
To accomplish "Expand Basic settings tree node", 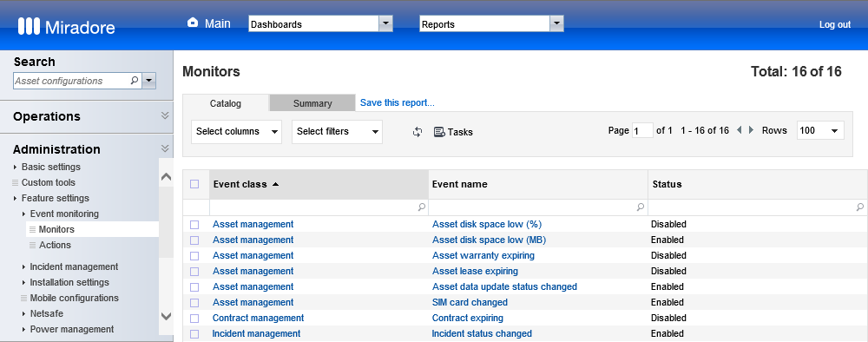I will point(15,168).
